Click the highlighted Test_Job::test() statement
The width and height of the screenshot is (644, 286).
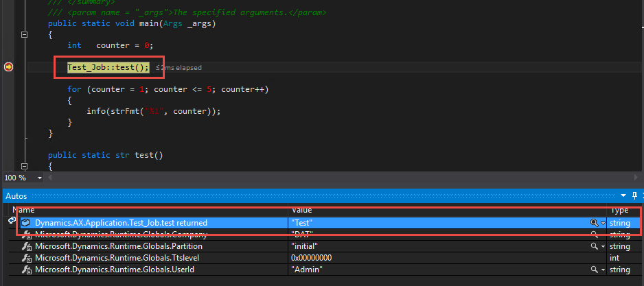[108, 67]
